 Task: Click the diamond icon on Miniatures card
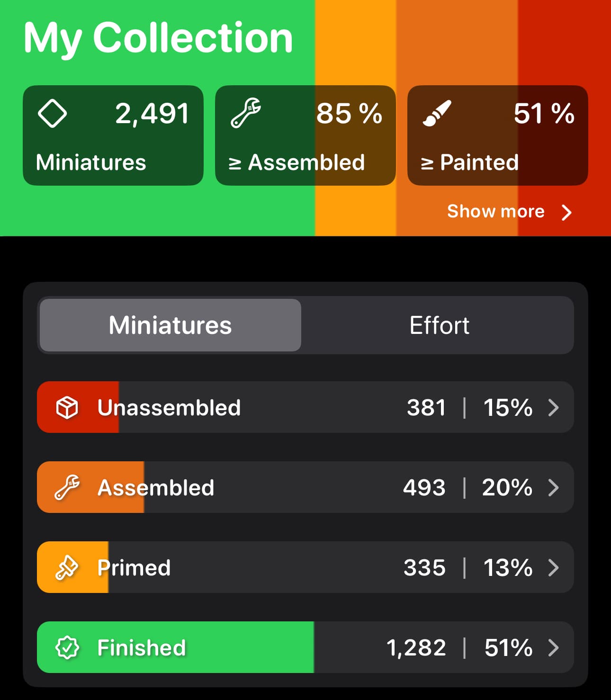[x=52, y=114]
